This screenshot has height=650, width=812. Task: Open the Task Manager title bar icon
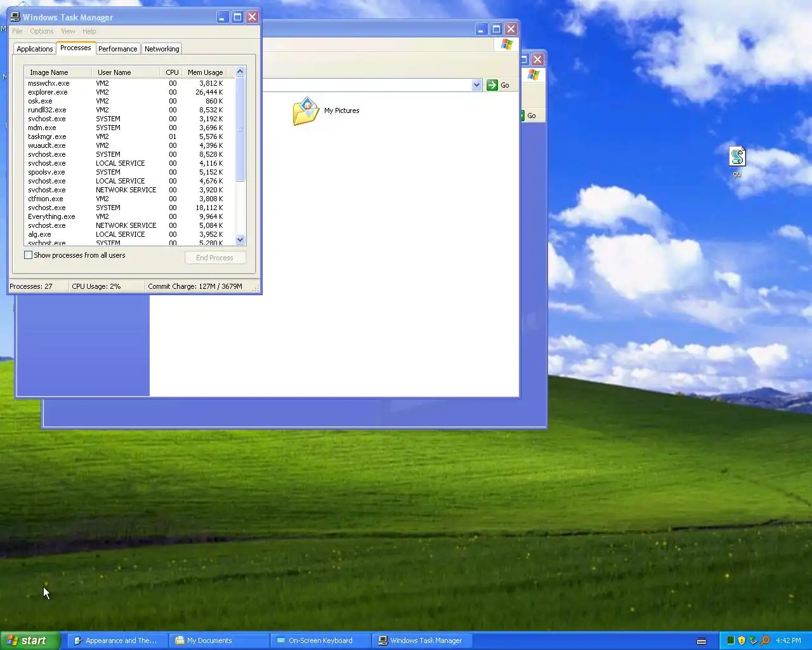click(x=15, y=17)
